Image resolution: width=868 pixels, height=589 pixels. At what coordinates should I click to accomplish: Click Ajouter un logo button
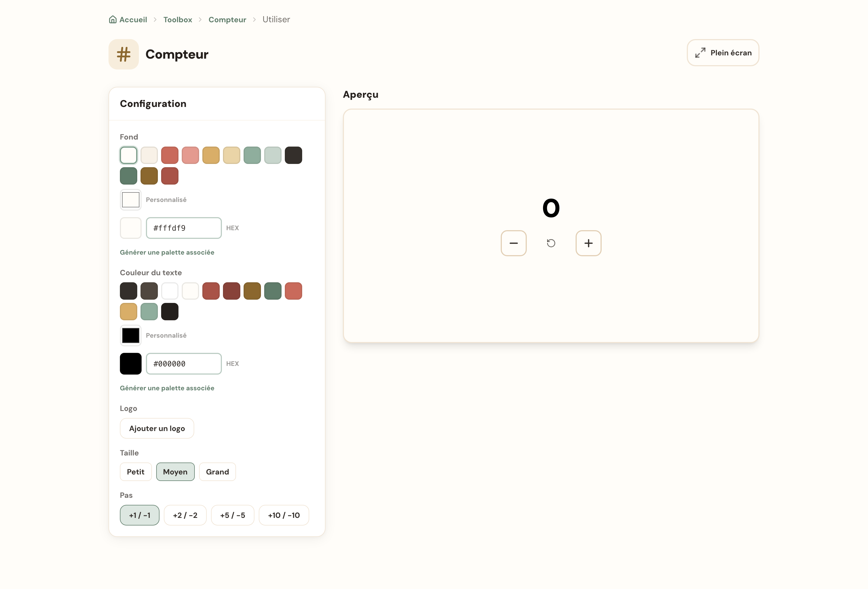click(x=157, y=428)
